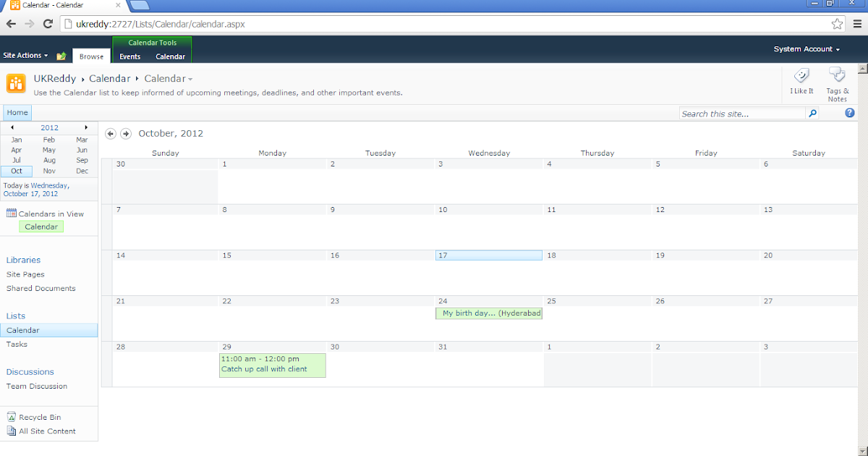Toggle the Calendar overlay under Calendars in View
This screenshot has height=456, width=868.
click(x=41, y=227)
